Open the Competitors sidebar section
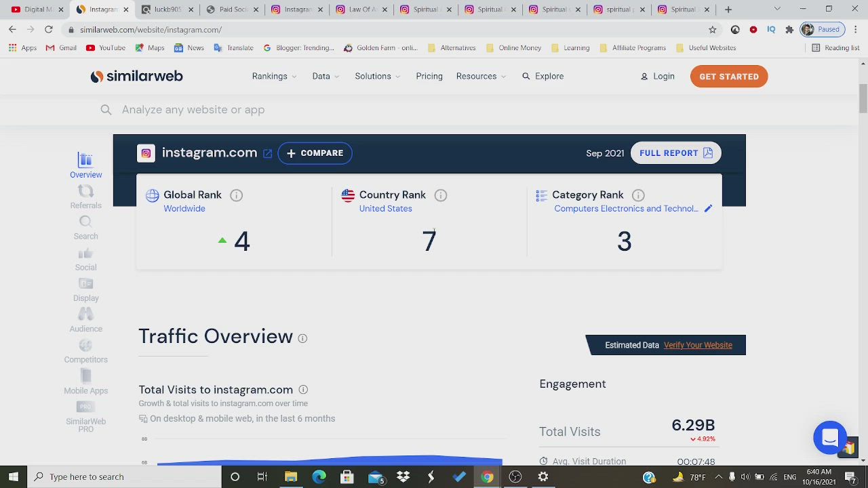 coord(85,351)
